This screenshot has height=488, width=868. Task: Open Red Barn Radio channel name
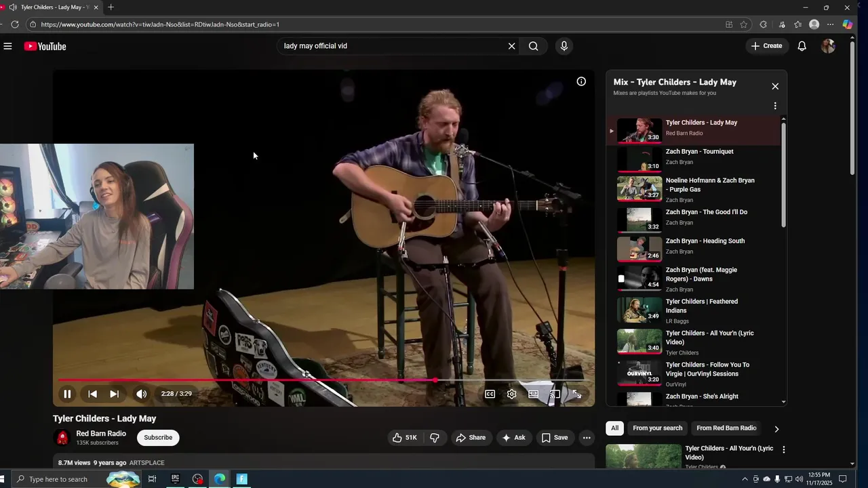click(101, 434)
